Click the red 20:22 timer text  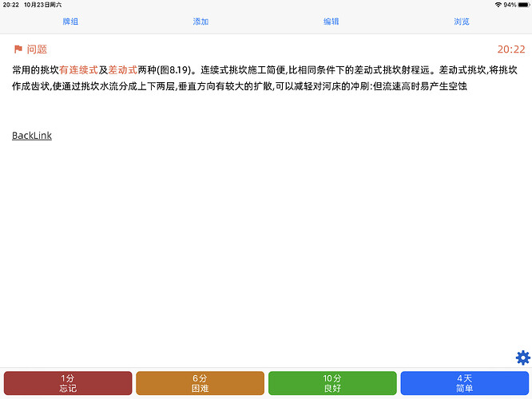pos(511,49)
